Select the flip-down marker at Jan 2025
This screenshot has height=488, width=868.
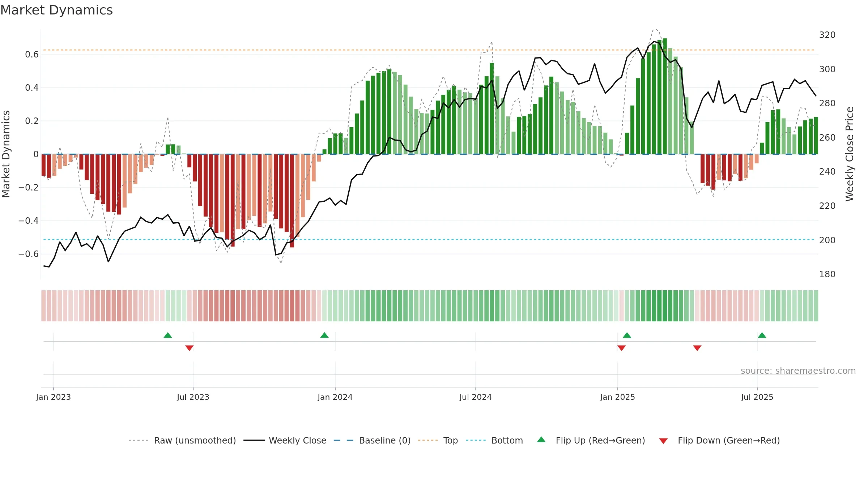pos(622,348)
